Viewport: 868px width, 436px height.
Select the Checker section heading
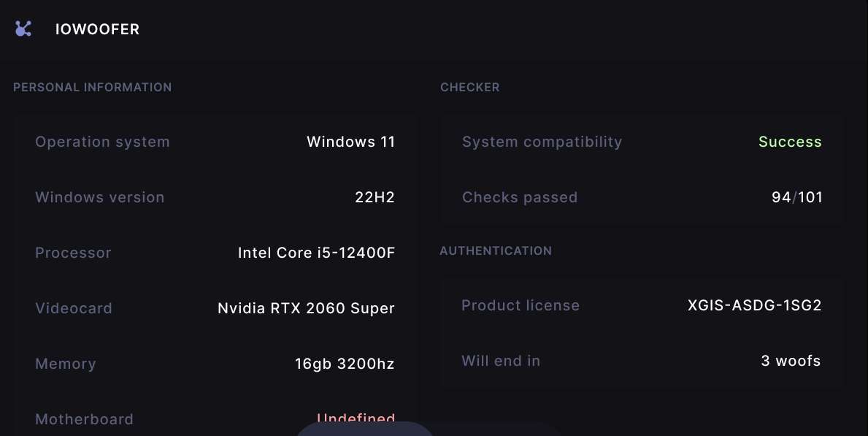click(x=470, y=87)
